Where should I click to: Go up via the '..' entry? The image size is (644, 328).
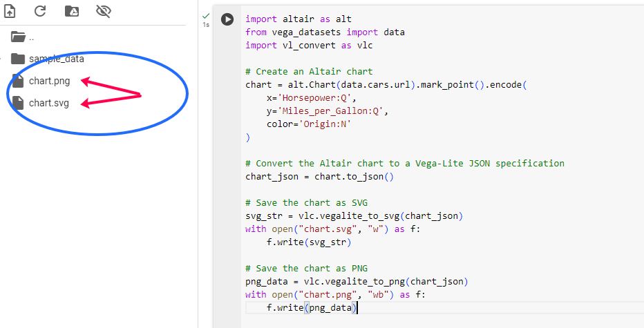(x=32, y=37)
